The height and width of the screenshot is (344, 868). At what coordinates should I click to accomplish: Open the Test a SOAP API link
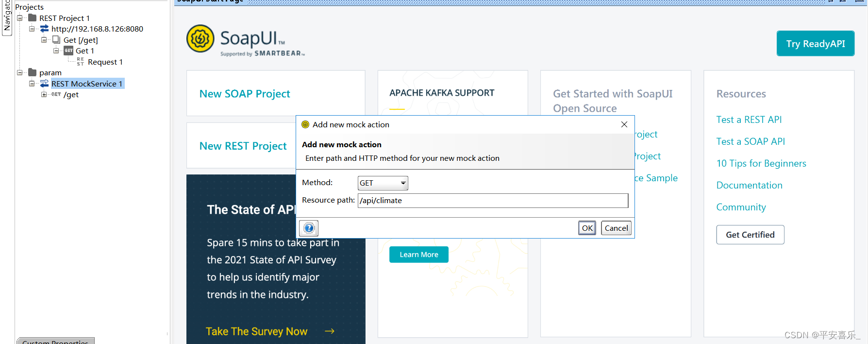click(751, 141)
